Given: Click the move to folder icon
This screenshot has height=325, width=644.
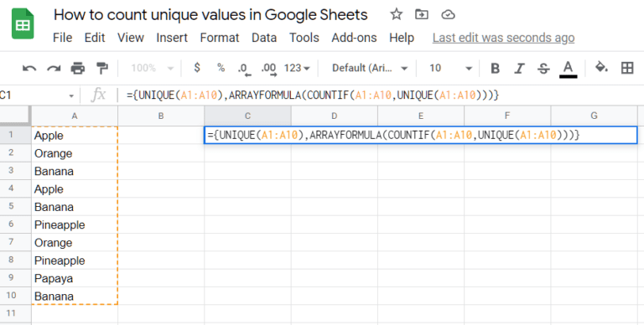Looking at the screenshot, I should click(x=422, y=15).
